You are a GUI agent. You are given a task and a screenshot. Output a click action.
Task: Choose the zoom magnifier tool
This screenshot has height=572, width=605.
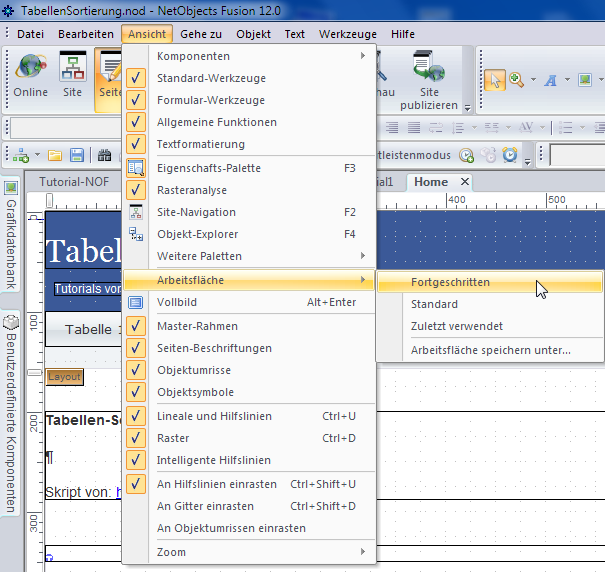(517, 80)
